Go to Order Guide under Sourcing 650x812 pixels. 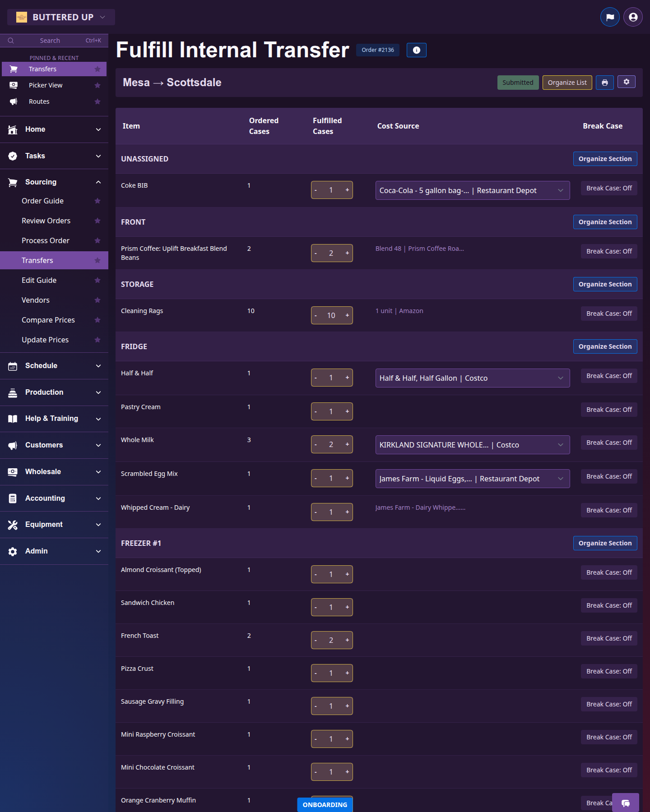point(43,201)
